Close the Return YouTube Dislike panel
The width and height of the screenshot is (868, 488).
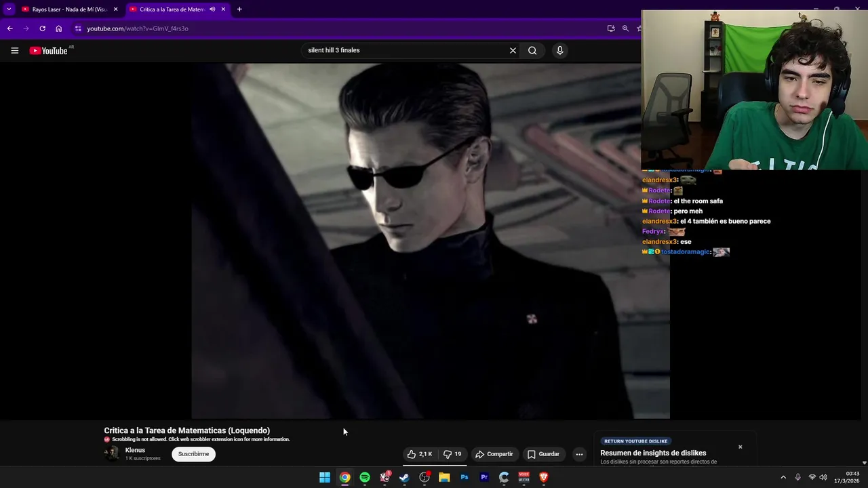coord(741,447)
